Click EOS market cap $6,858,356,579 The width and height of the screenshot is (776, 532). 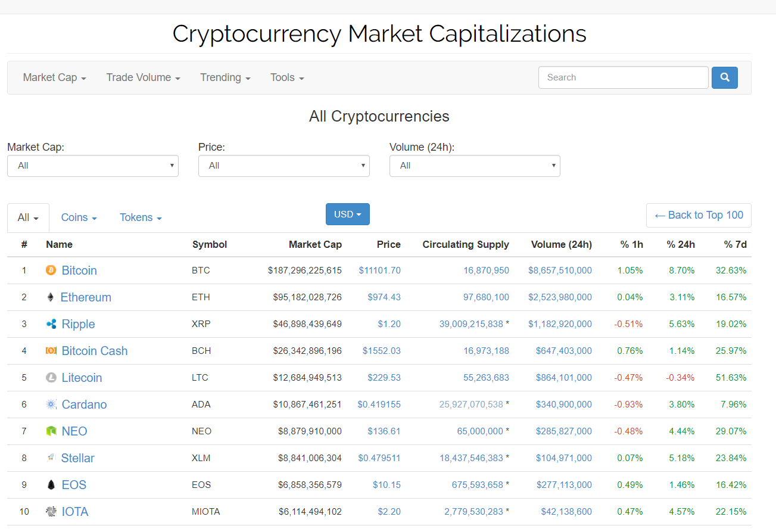tap(310, 485)
